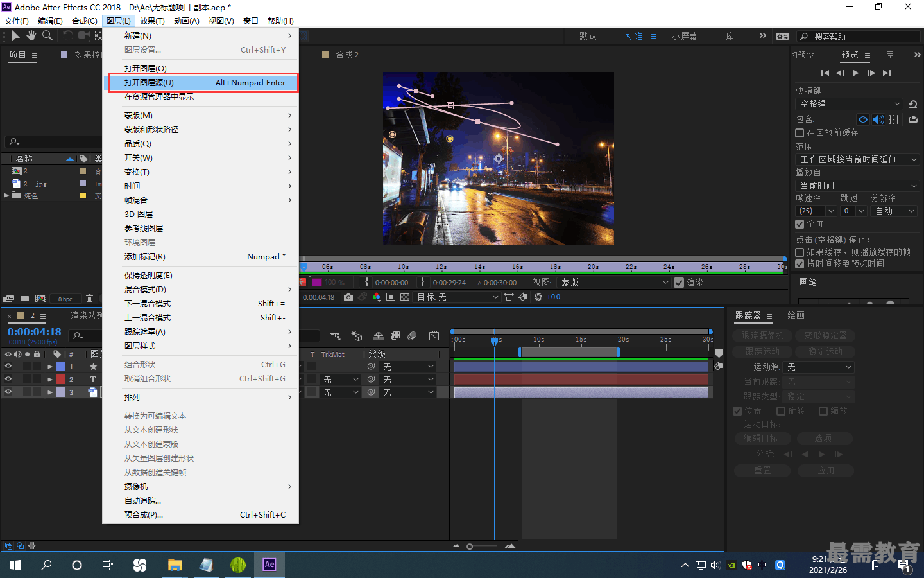Open the 蒙版(M) submenu
The width and height of the screenshot is (924, 578).
[x=201, y=116]
